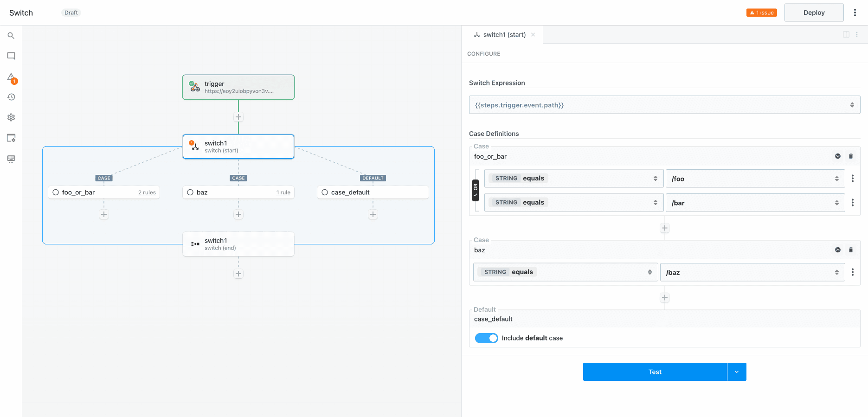Open the Switch Expression dropdown

coord(664,105)
